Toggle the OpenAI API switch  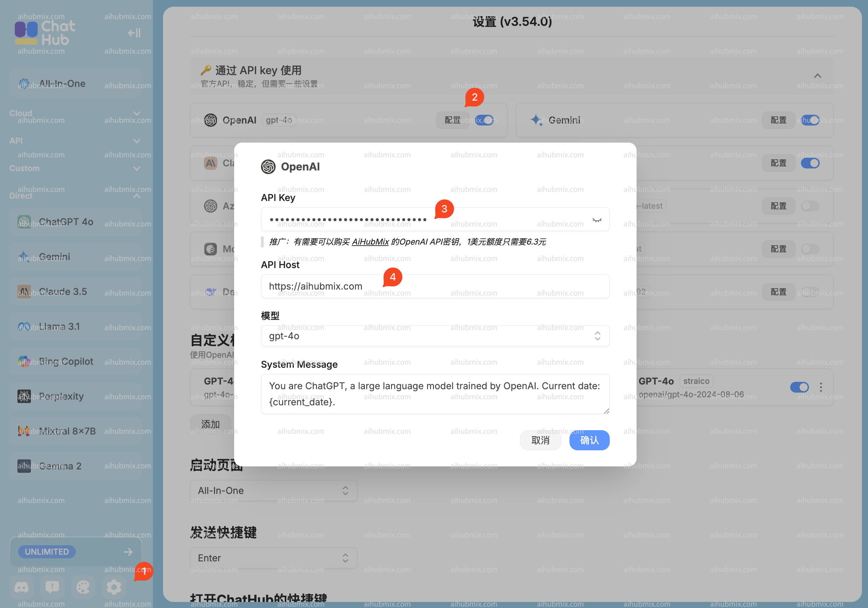click(484, 120)
